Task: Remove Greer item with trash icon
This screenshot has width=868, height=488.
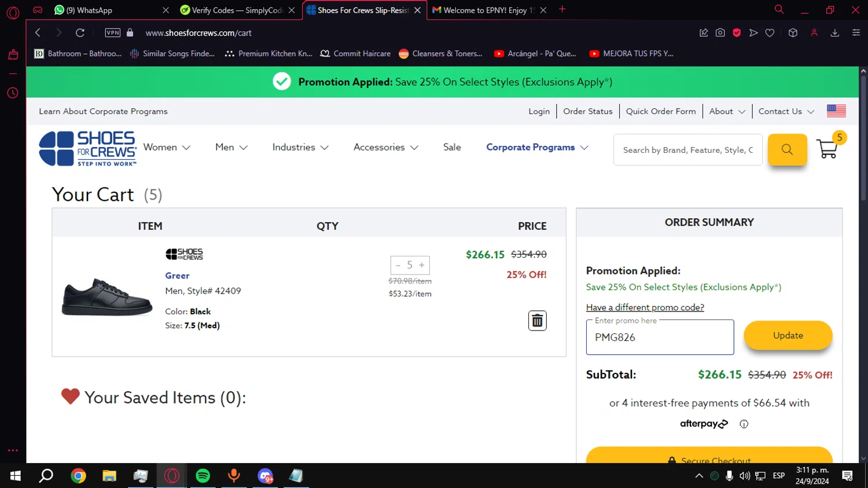Action: [x=537, y=320]
